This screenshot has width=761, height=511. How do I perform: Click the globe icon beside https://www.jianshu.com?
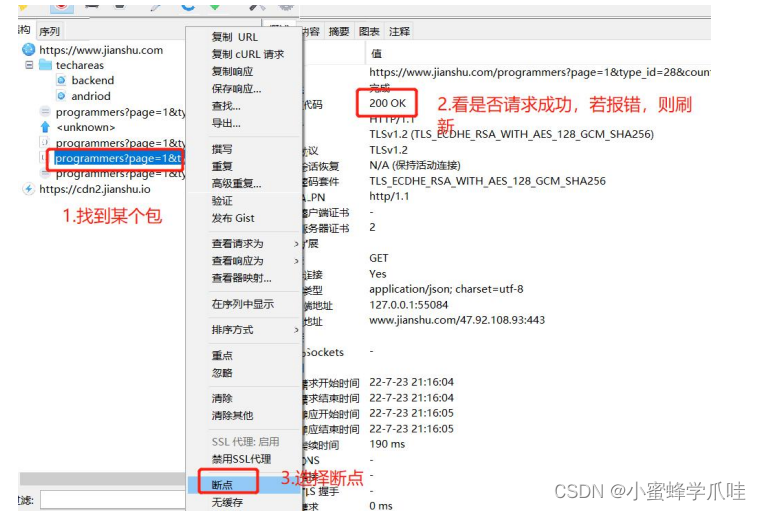tap(29, 49)
